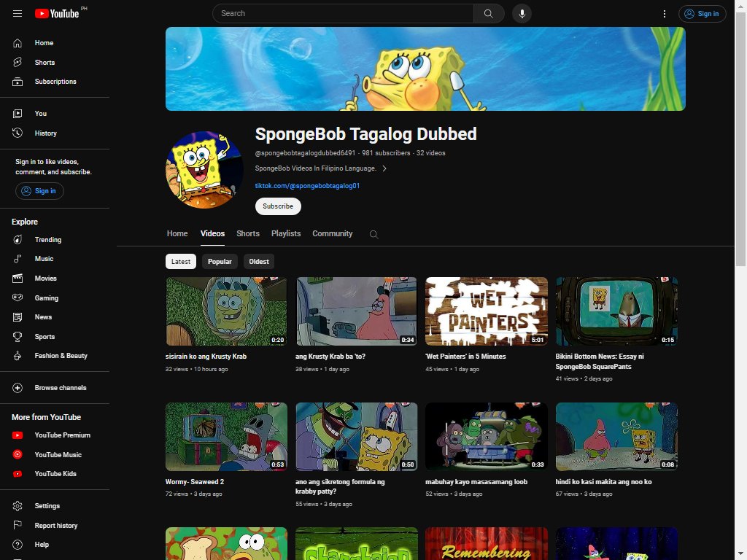Click title 'hindi ko kasi makita ang noo ko'
Image resolution: width=747 pixels, height=560 pixels.
pos(603,482)
